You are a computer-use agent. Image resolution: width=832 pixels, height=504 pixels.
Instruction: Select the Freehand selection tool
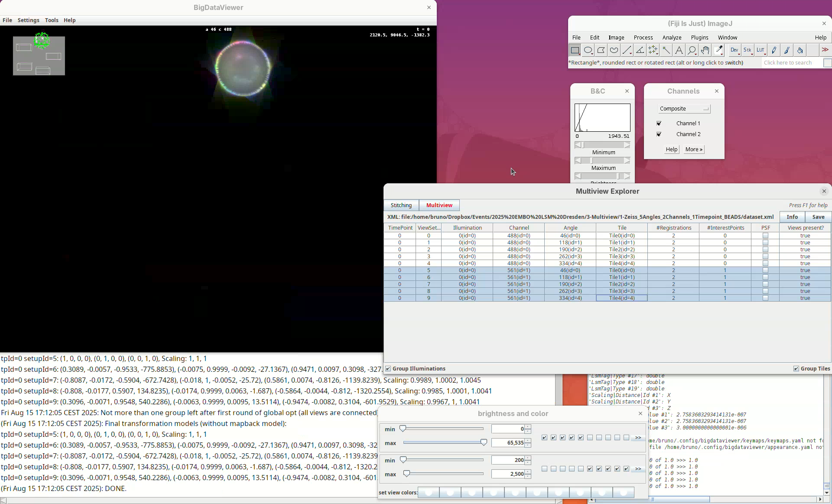(x=614, y=50)
